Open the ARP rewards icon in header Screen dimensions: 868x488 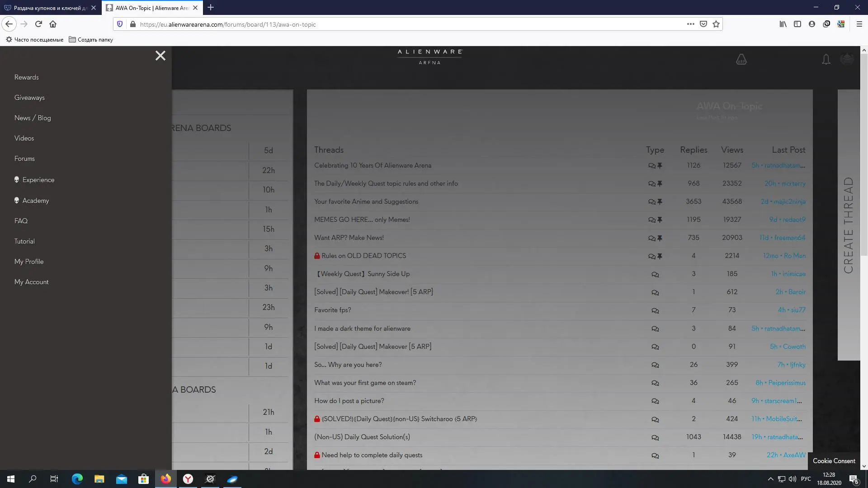click(x=741, y=59)
